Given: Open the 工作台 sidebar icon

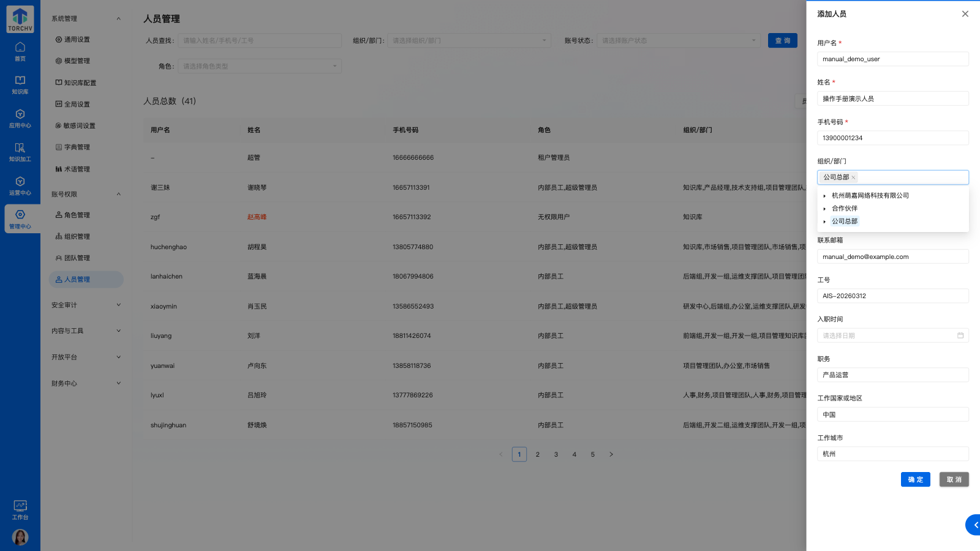Looking at the screenshot, I should tap(20, 510).
